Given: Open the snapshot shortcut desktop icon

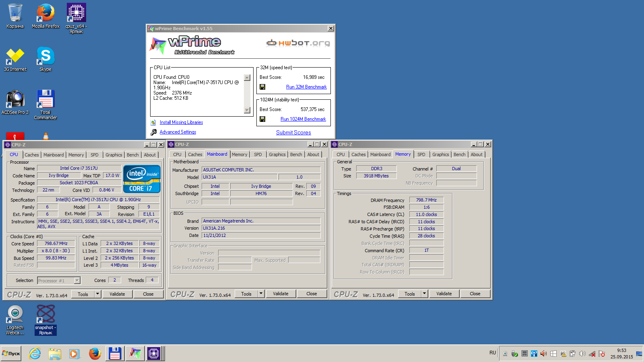Looking at the screenshot, I should (x=45, y=320).
